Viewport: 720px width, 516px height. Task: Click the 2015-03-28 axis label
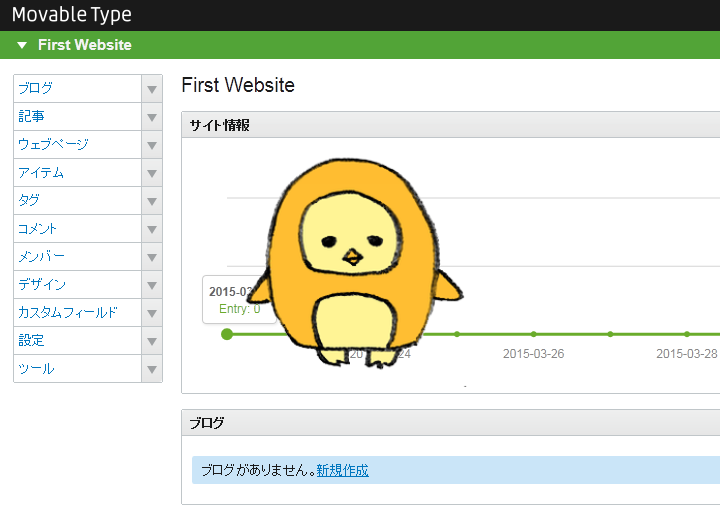687,354
